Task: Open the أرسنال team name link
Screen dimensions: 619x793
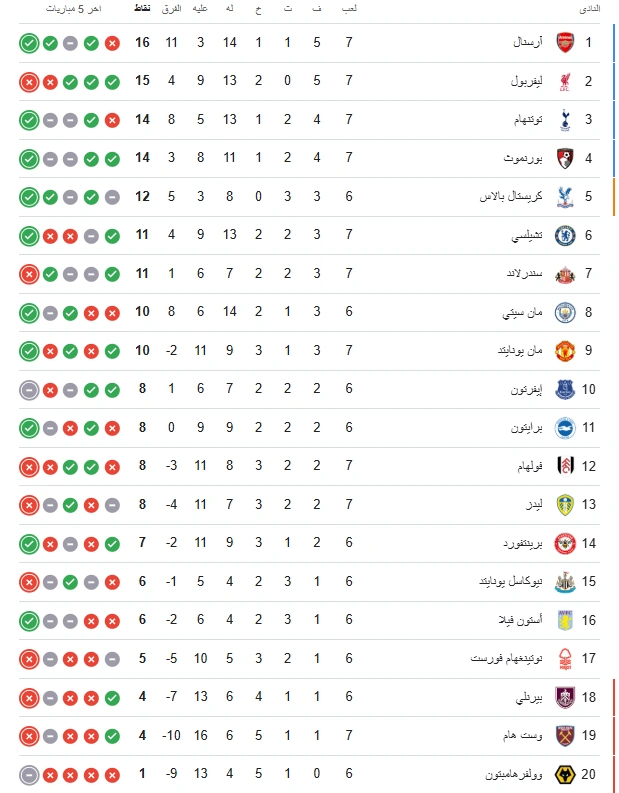Action: click(x=526, y=43)
